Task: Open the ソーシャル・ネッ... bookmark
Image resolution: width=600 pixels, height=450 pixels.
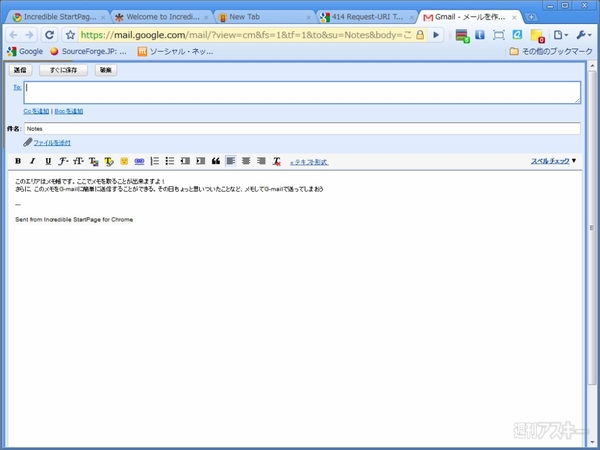Action: tap(176, 51)
